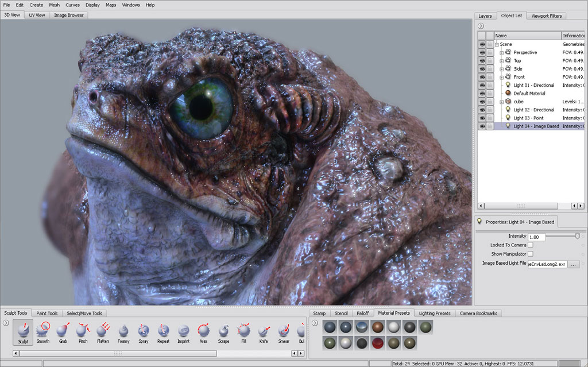588x367 pixels.
Task: Select the dark red material preset sphere
Action: point(377,343)
